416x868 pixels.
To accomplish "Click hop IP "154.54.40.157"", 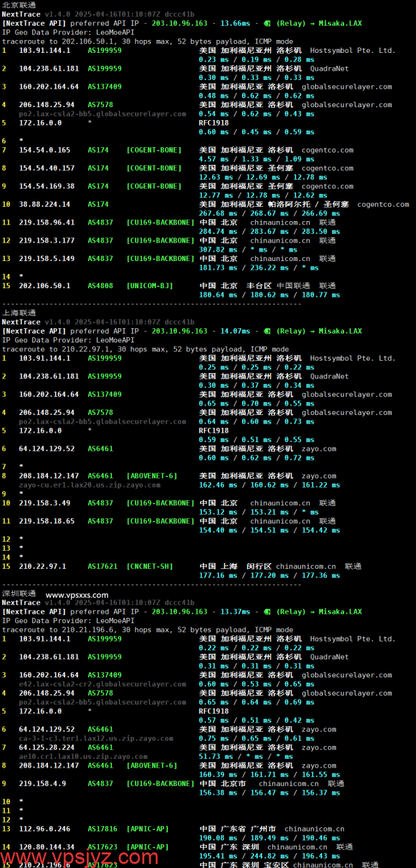I will [x=47, y=168].
